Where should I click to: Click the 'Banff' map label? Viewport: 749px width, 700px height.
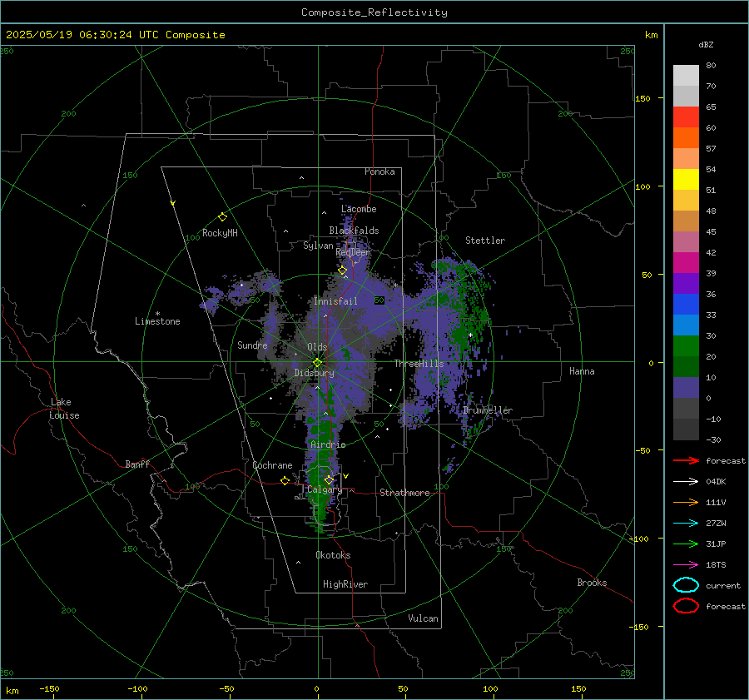[137, 464]
